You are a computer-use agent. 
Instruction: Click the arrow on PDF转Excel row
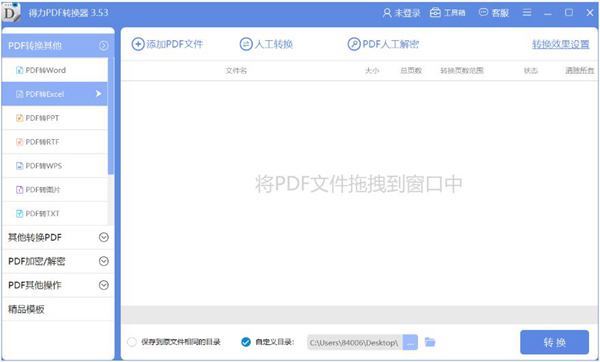coord(98,94)
